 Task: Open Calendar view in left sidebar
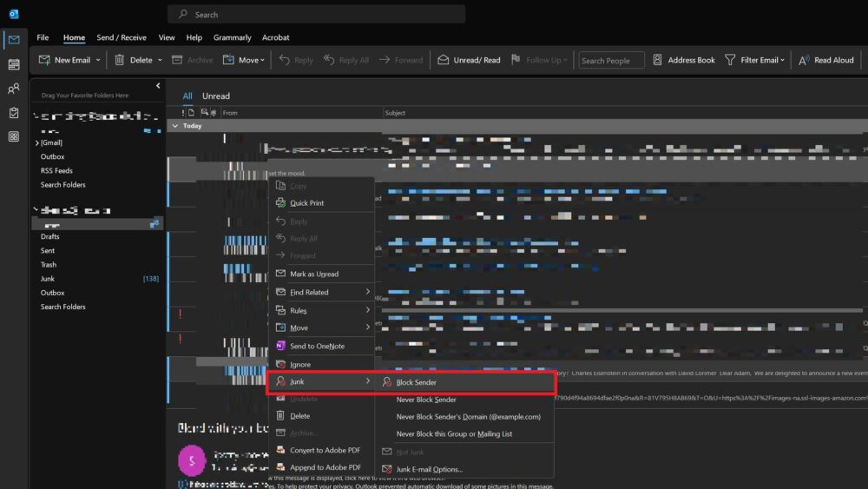coord(14,64)
